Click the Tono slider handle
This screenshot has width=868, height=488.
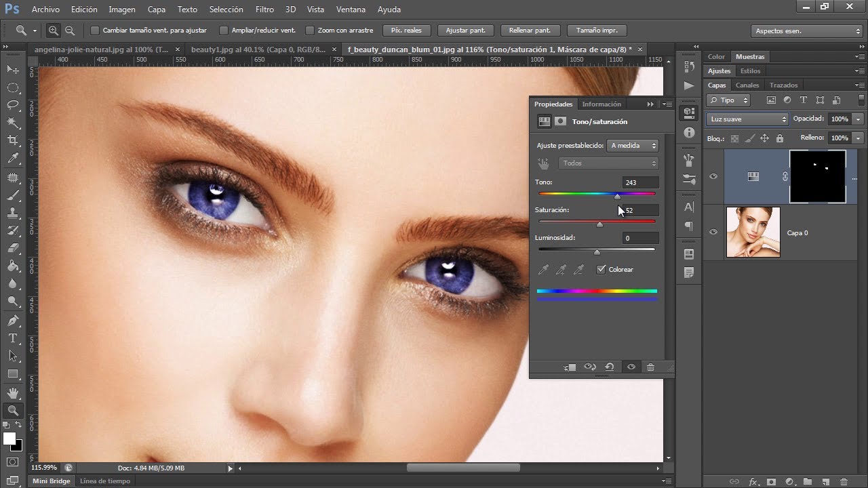click(617, 197)
